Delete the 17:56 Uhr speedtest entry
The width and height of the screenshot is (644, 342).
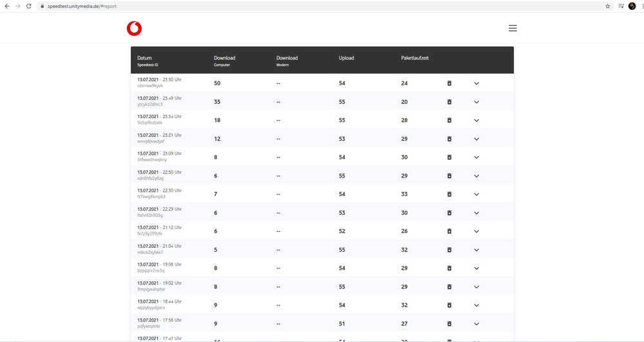tap(449, 324)
